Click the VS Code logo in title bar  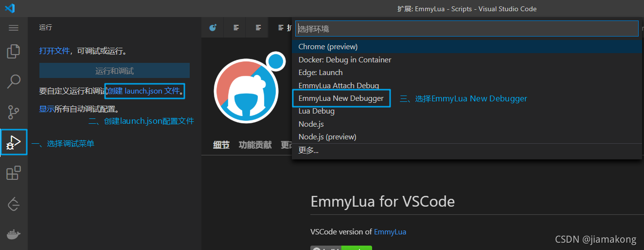pyautogui.click(x=10, y=8)
